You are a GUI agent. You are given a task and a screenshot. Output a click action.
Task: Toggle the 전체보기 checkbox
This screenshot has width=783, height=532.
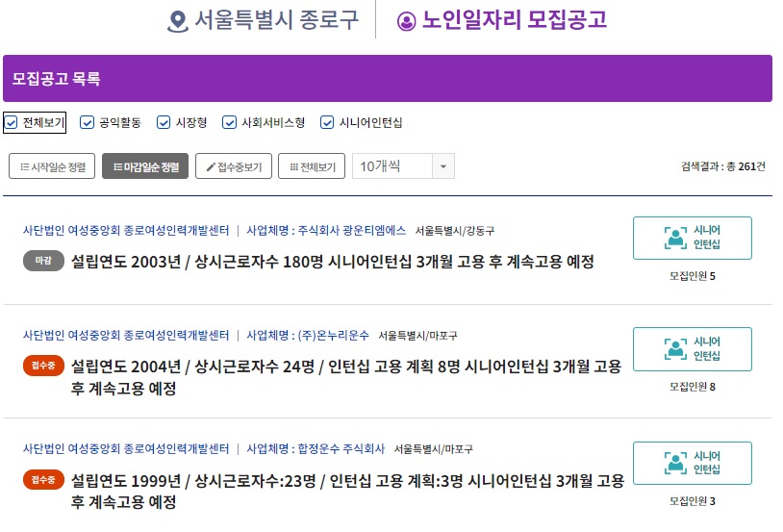(11, 122)
